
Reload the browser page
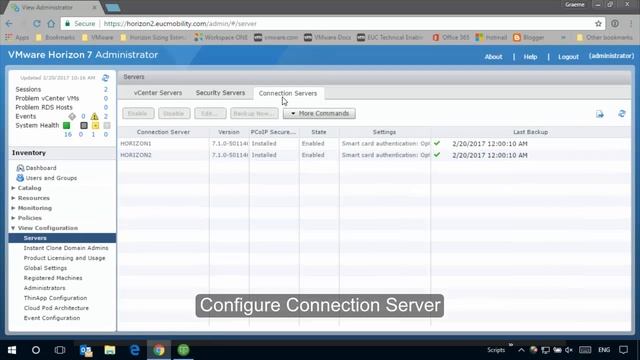[36, 24]
